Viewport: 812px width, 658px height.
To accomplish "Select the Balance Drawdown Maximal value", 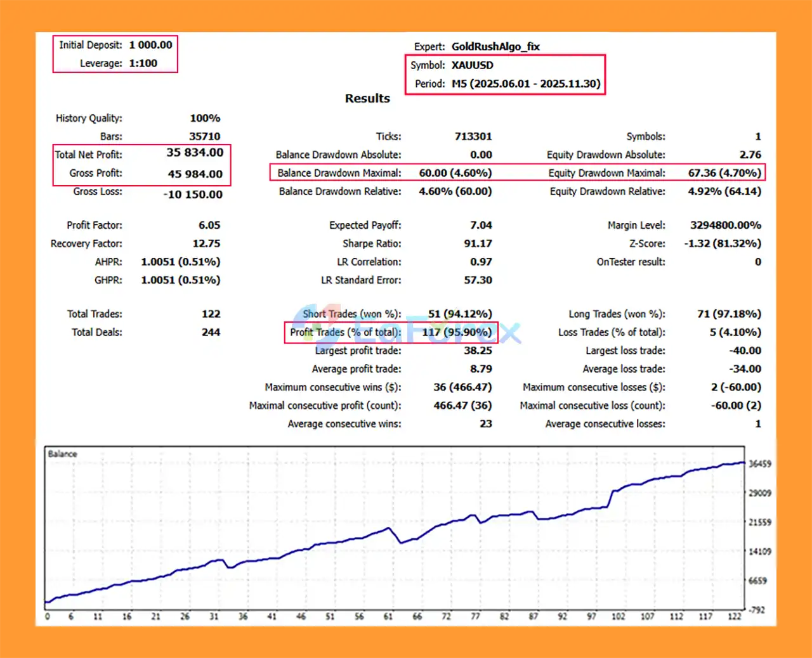I will [x=455, y=173].
